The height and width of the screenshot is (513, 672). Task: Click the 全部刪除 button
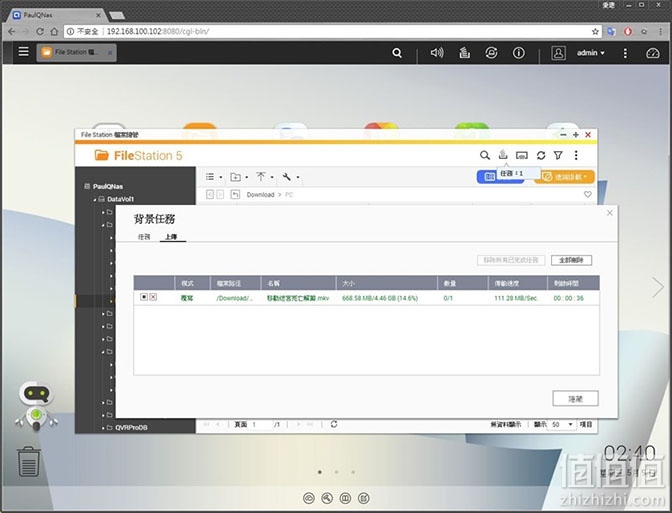point(571,260)
